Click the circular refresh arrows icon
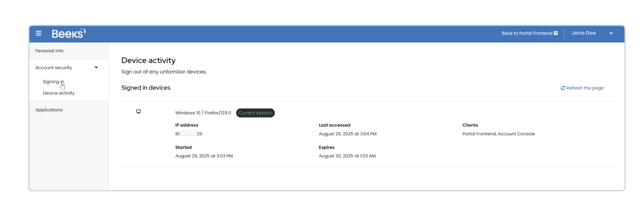644x213 pixels. [x=563, y=88]
